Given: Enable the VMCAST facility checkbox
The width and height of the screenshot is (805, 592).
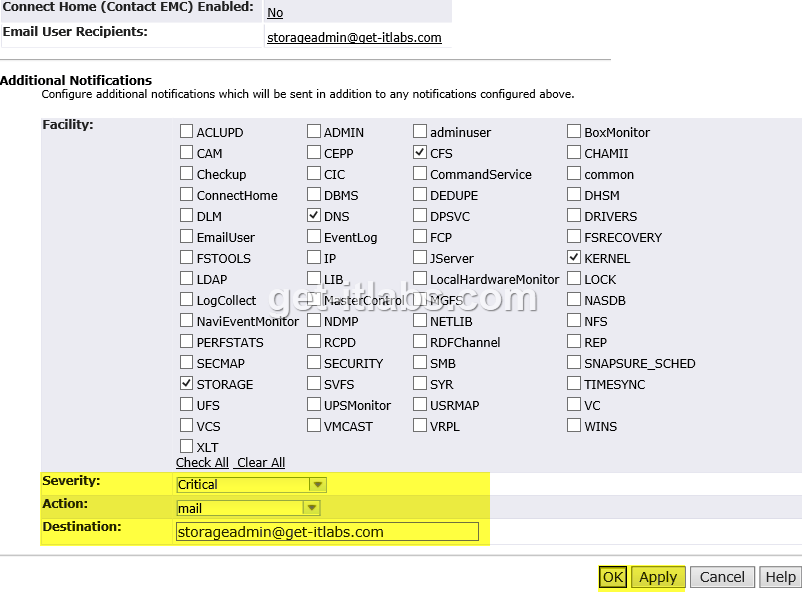Looking at the screenshot, I should pyautogui.click(x=313, y=425).
